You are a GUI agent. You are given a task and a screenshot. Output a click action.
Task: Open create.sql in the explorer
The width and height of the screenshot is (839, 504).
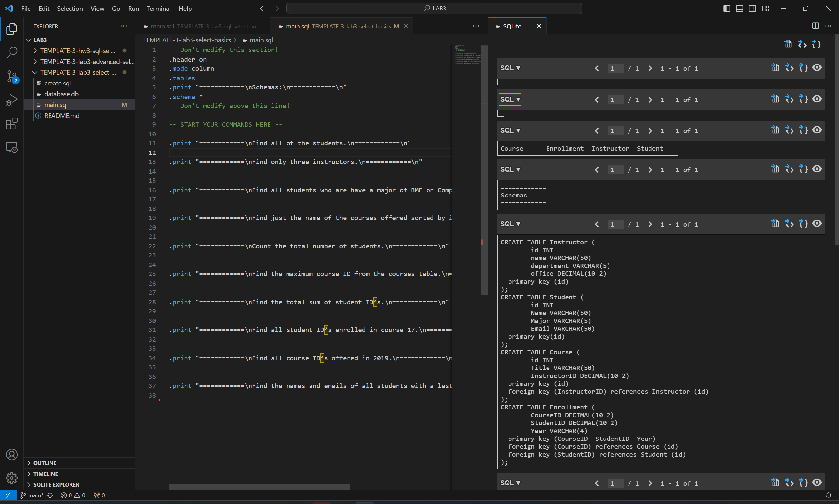(x=57, y=83)
